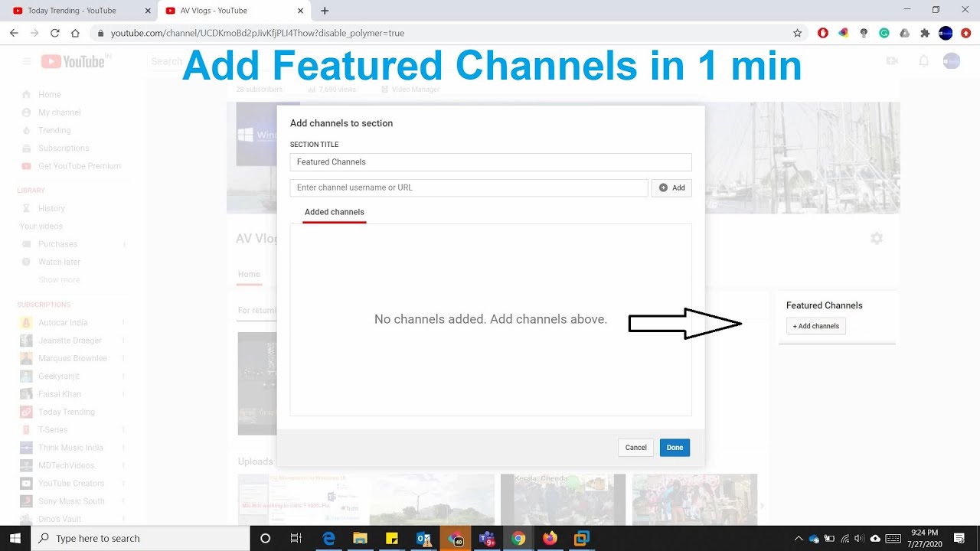
Task: Open Microsoft Edge from the taskbar
Action: 328,538
